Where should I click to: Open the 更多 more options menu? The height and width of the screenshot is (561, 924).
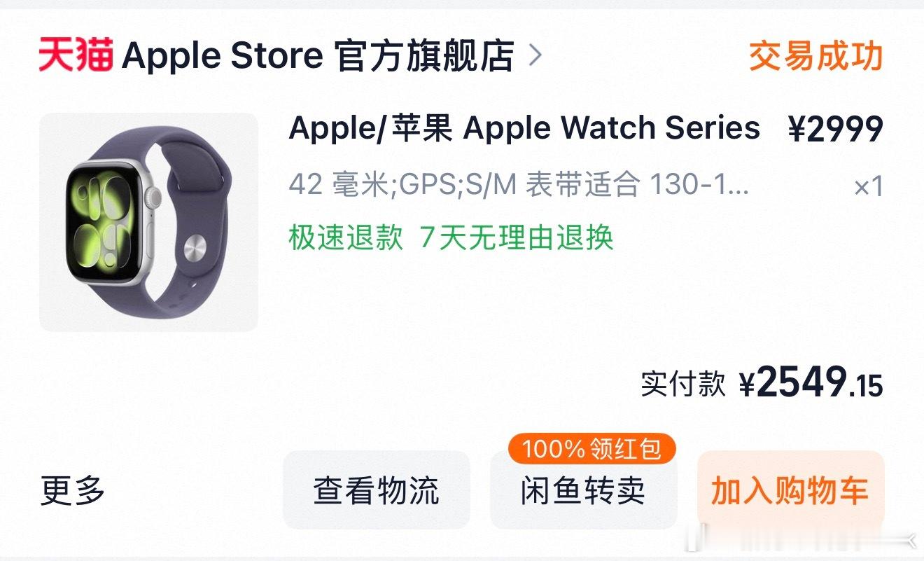pyautogui.click(x=73, y=490)
